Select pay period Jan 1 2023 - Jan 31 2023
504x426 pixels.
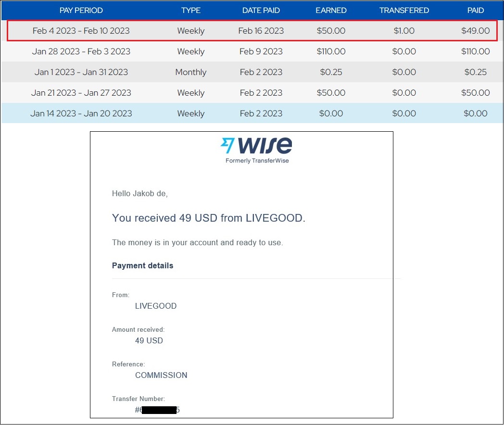point(81,72)
